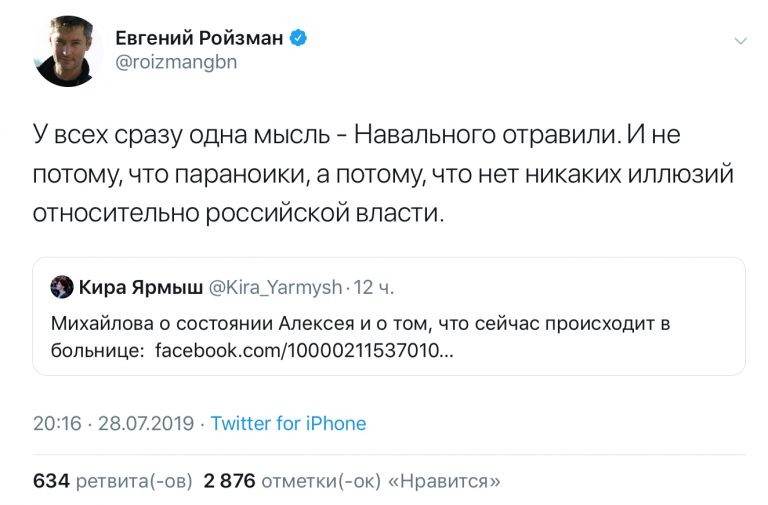This screenshot has width=768, height=505.
Task: Click the 20:16 tweet time
Action: pos(57,423)
